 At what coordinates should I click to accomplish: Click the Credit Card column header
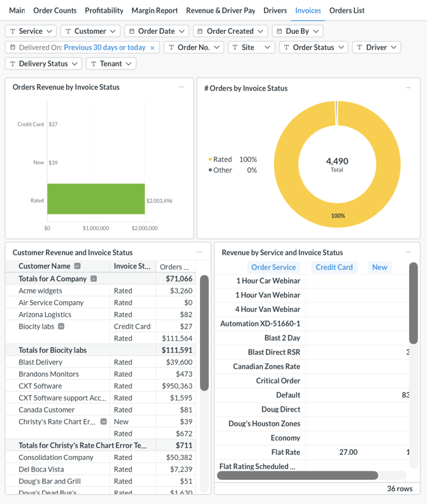point(334,267)
